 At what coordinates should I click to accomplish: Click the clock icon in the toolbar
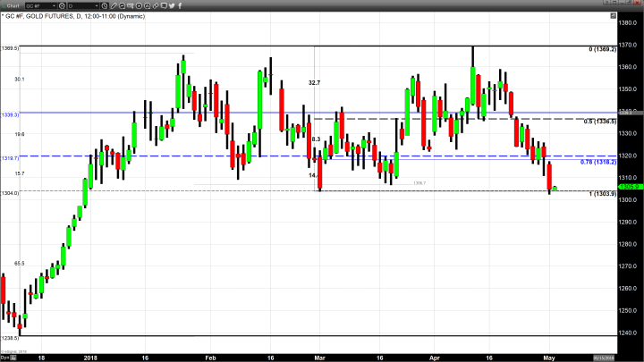click(x=105, y=6)
